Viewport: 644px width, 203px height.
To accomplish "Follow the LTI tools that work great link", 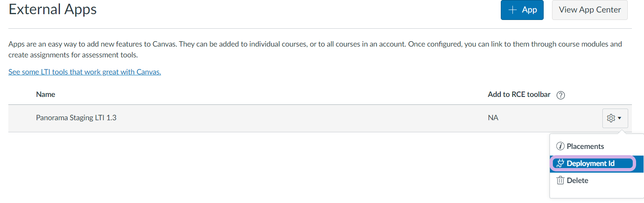I will pos(85,72).
